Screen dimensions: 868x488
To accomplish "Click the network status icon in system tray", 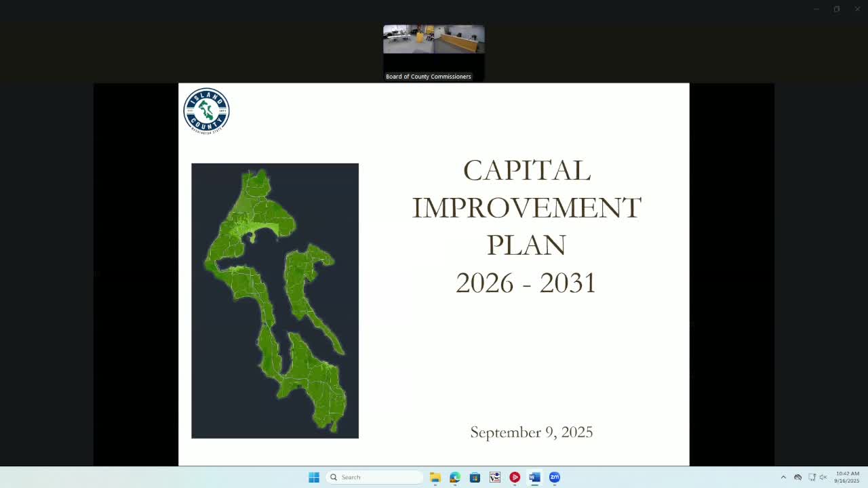I will [812, 477].
